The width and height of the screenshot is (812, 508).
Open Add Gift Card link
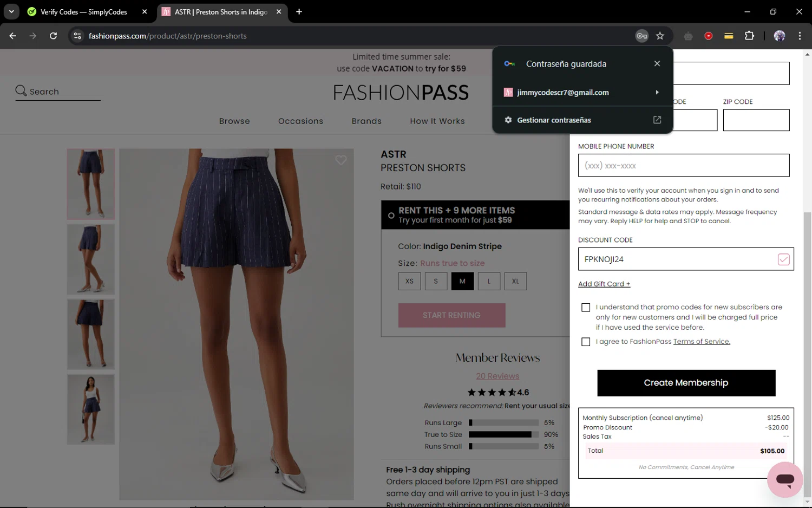(604, 284)
